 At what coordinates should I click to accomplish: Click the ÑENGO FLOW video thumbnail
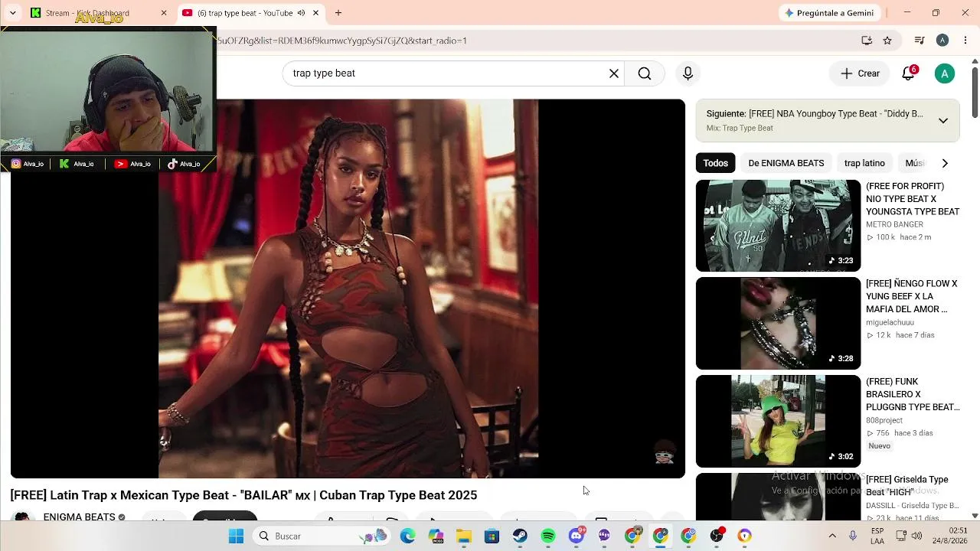[x=778, y=324]
